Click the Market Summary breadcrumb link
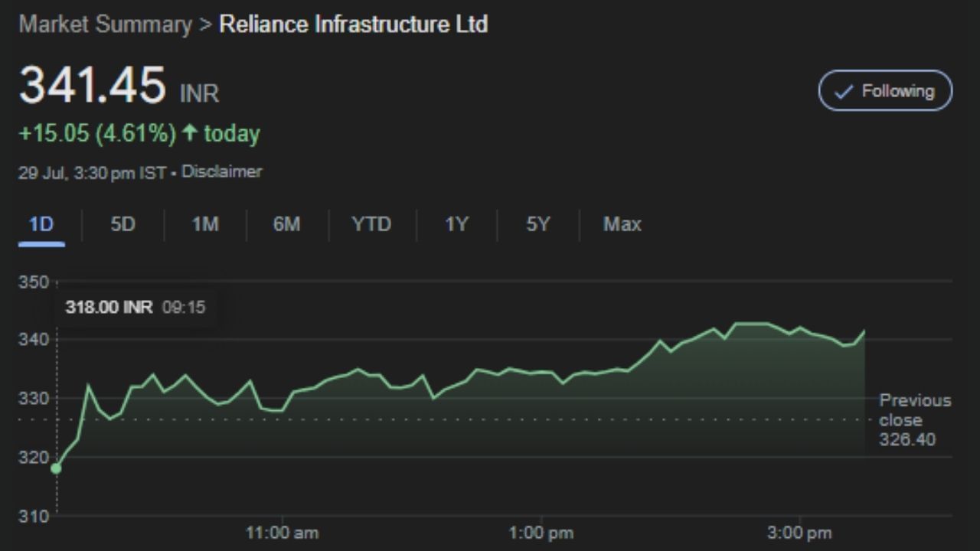The height and width of the screenshot is (551, 980). [x=106, y=24]
